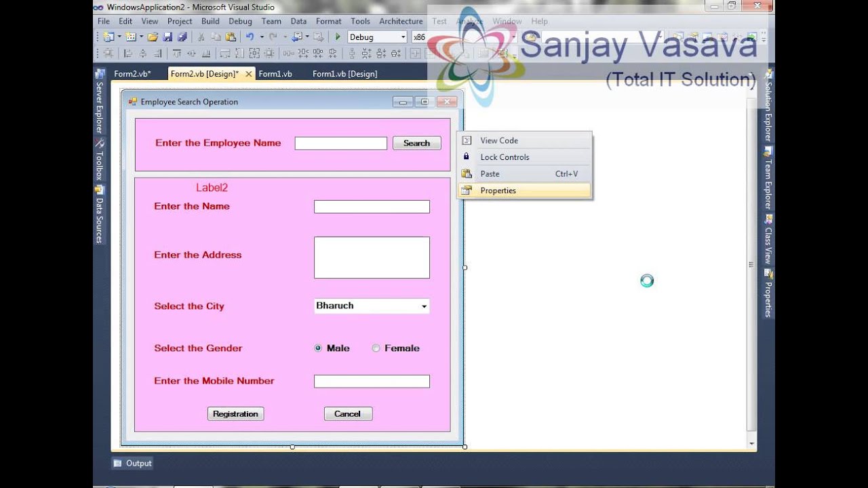This screenshot has height=488, width=868.
Task: Click the Undo arrow icon
Action: (x=250, y=37)
